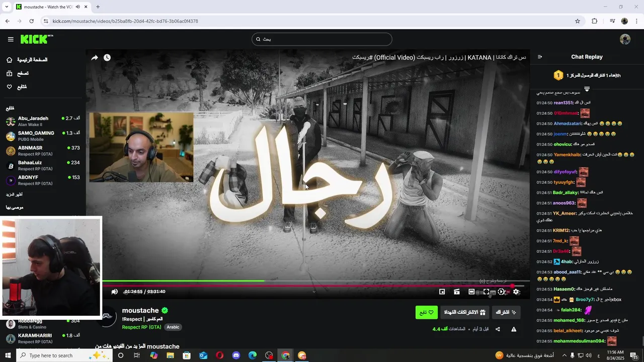This screenshot has width=644, height=362.
Task: Open Microsoft Edge from the taskbar
Action: 253,355
